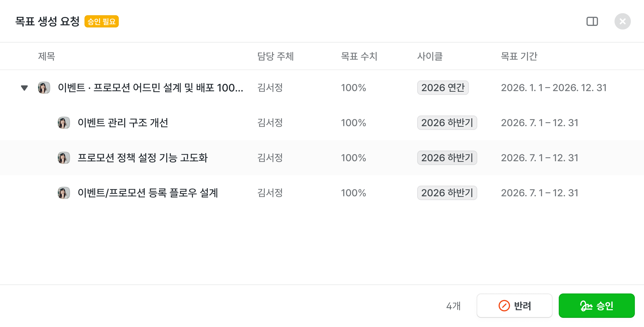Collapse the parent goal row triangle
The height and width of the screenshot is (327, 644).
pos(24,88)
